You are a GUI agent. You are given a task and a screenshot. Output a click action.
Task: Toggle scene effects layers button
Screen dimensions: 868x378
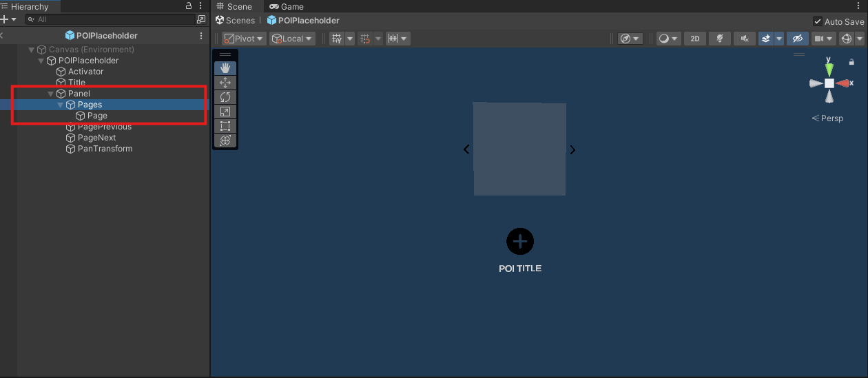pyautogui.click(x=766, y=39)
